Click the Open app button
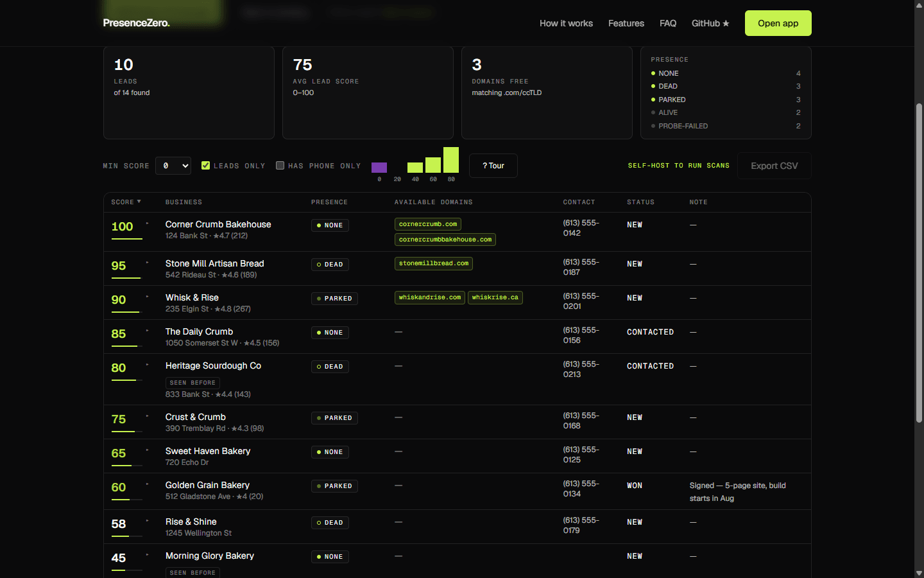This screenshot has width=924, height=578. click(778, 23)
